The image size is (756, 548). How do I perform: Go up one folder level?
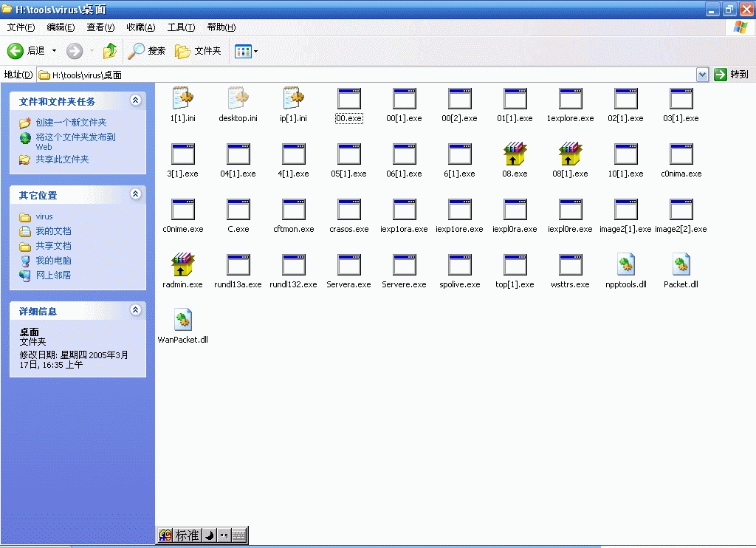click(x=110, y=51)
